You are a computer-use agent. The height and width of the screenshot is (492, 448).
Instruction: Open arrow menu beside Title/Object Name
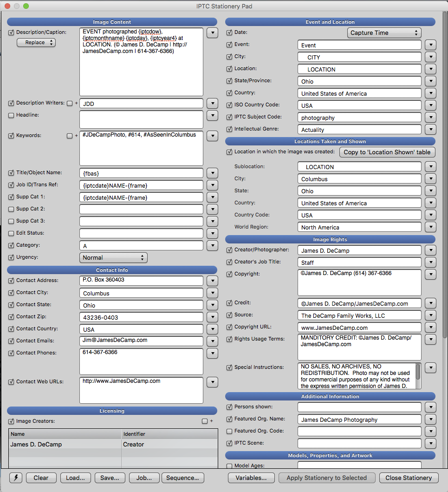pos(212,173)
